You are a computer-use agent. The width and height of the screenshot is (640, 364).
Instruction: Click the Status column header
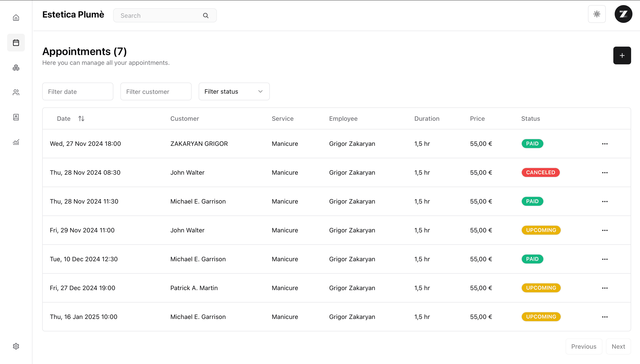(531, 119)
